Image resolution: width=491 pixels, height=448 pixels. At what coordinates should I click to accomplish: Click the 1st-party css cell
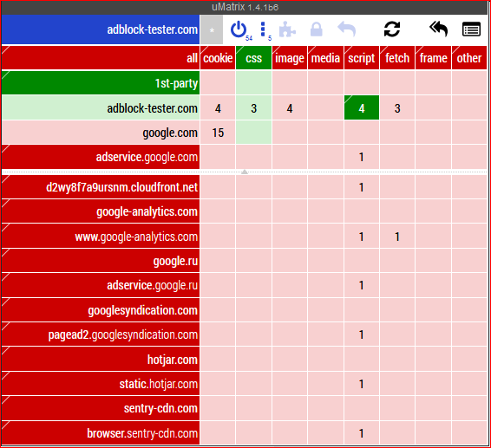click(x=253, y=83)
